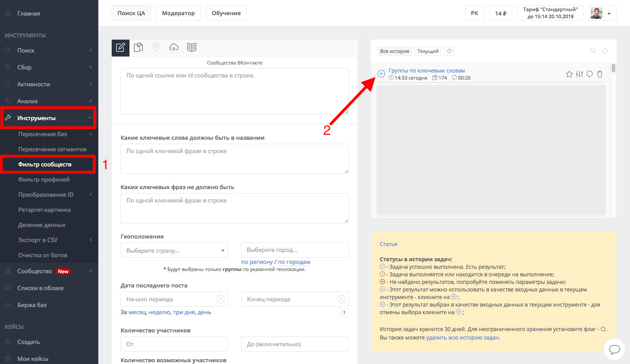Click the history search magnifier icon
The height and width of the screenshot is (364, 630).
(593, 51)
